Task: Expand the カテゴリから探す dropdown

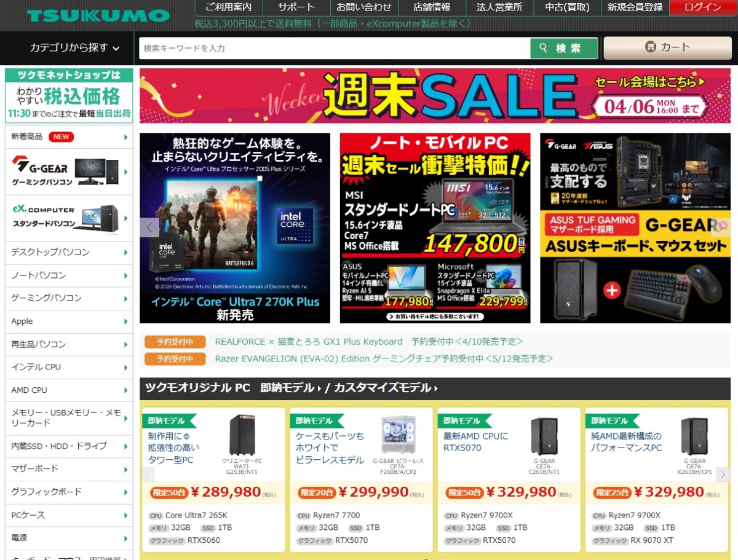Action: [74, 47]
